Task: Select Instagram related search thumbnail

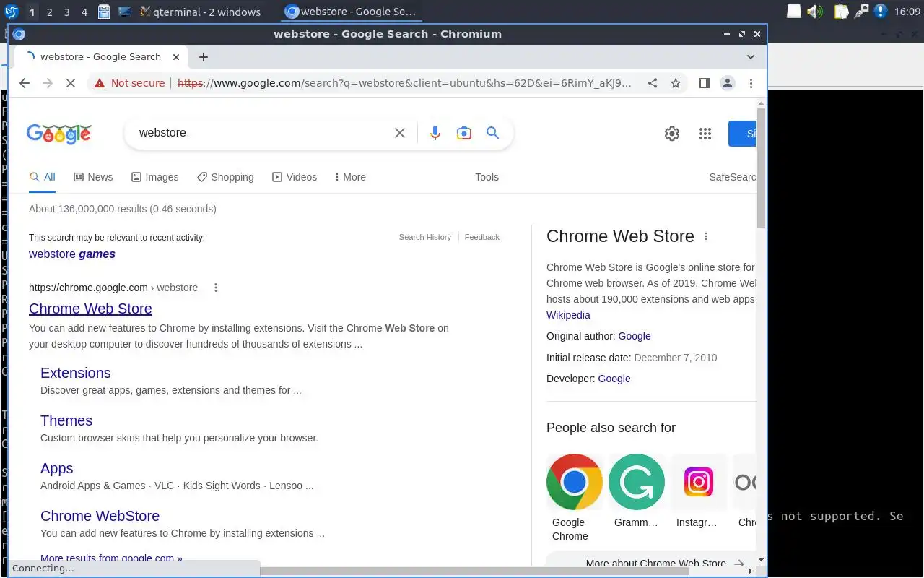Action: coord(699,482)
